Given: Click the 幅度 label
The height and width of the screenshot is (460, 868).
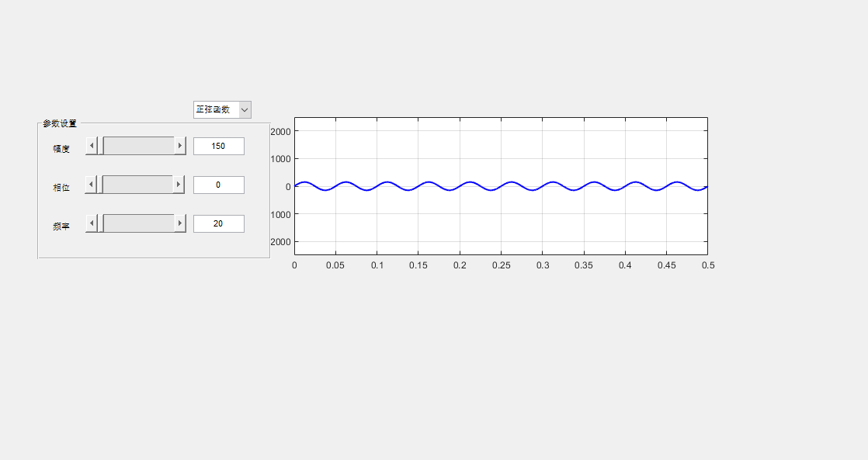Looking at the screenshot, I should coord(61,149).
